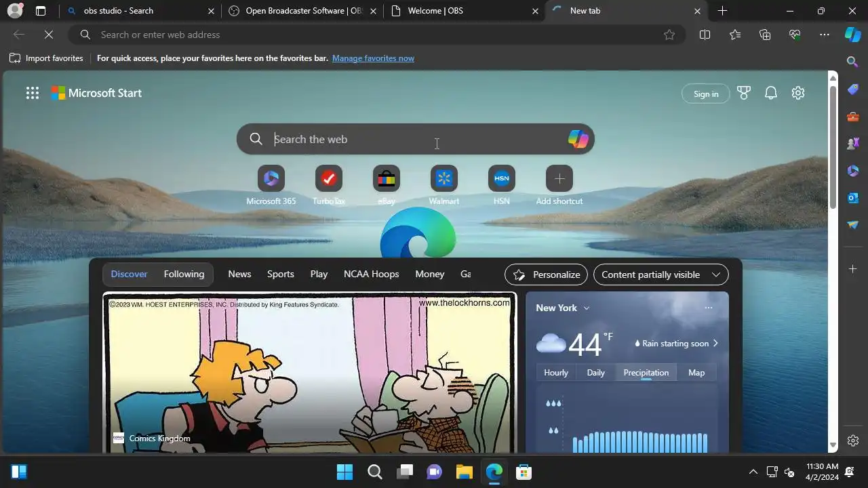Switch to Welcome | OBS tab
Screen dimensions: 868x488
point(464,11)
